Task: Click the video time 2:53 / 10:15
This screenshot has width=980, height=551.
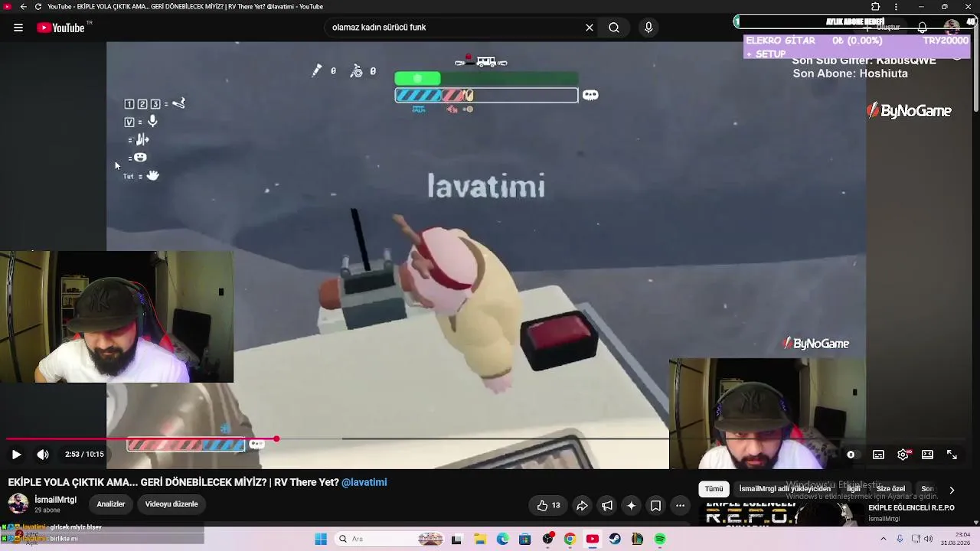Action: (84, 455)
